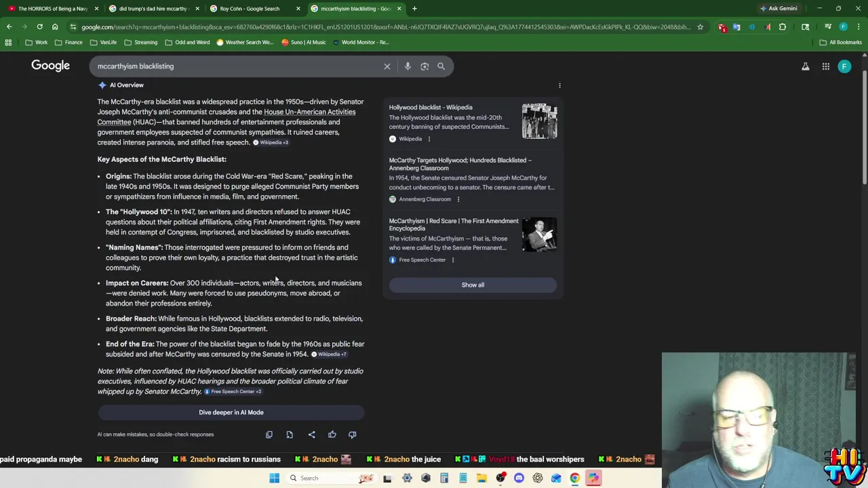Give thumbs up to the AI Overview
868x488 pixels.
pyautogui.click(x=332, y=434)
